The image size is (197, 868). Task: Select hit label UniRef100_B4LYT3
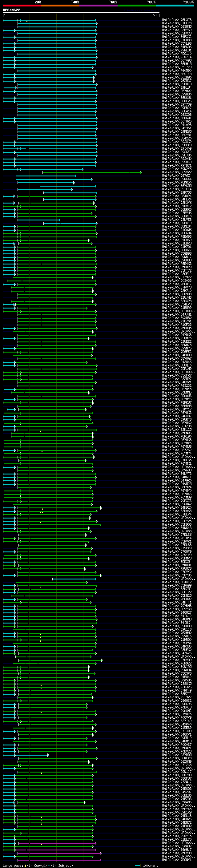pos(177,474)
